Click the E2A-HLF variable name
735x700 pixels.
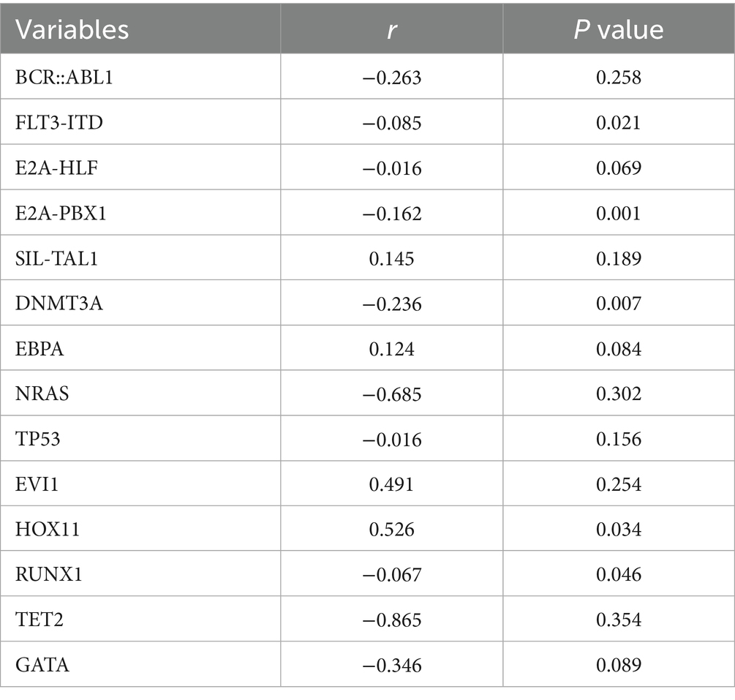pos(57,168)
